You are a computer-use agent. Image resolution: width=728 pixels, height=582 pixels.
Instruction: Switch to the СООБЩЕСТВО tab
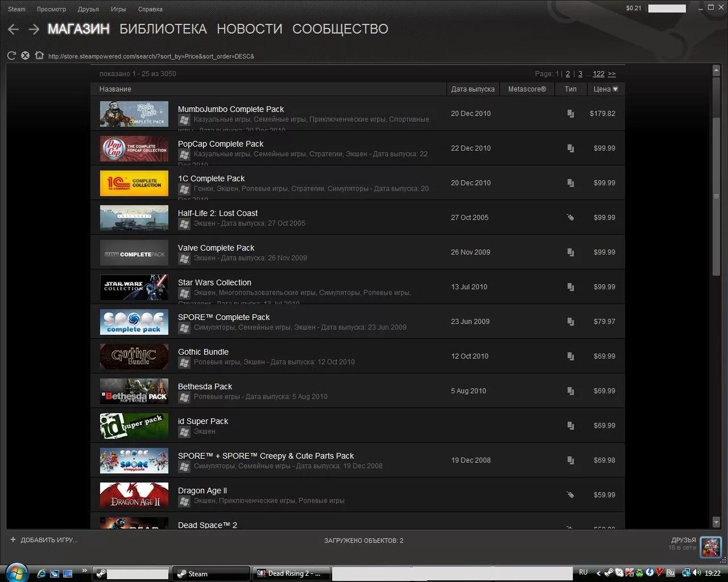click(340, 29)
